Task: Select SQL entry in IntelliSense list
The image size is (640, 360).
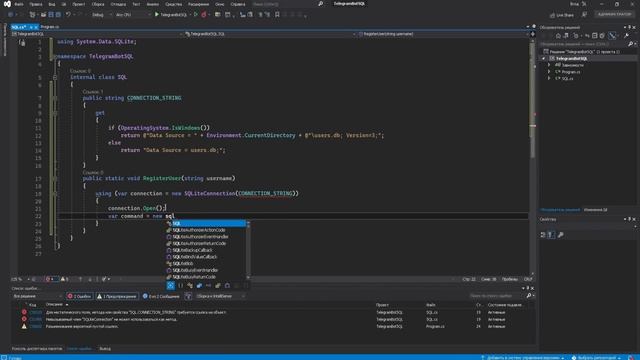Action: click(x=206, y=223)
